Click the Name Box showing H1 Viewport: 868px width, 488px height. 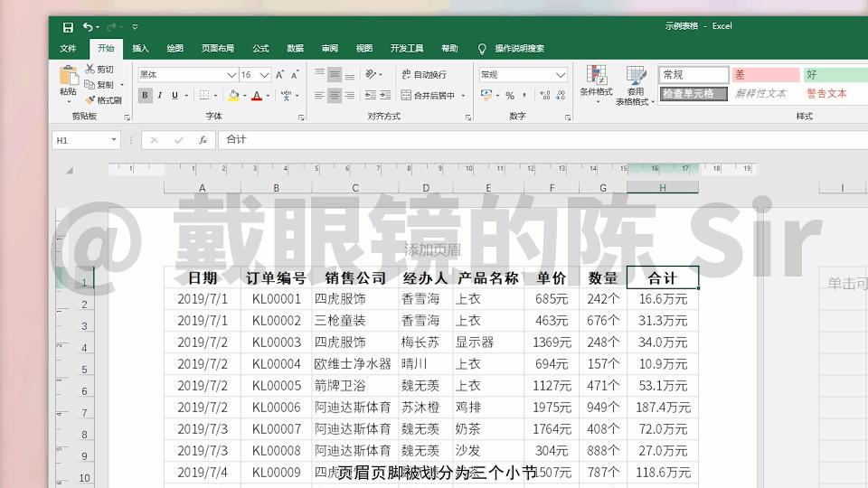click(86, 140)
